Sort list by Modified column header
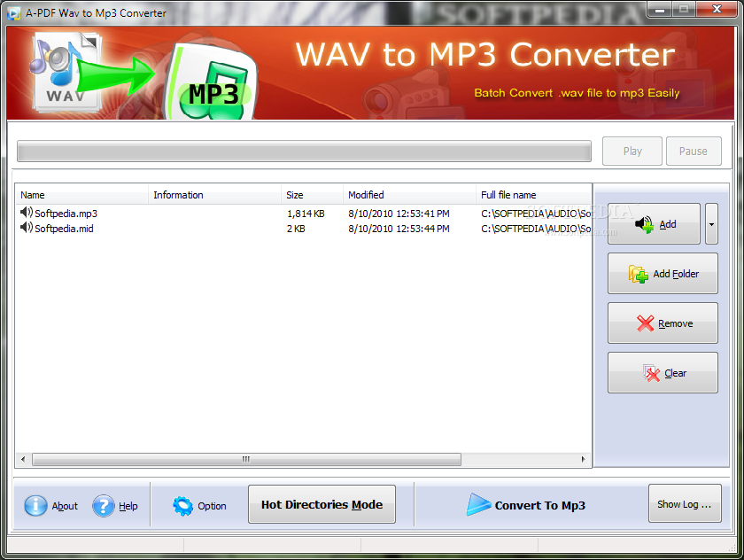Screen dimensions: 744x560 [x=409, y=195]
